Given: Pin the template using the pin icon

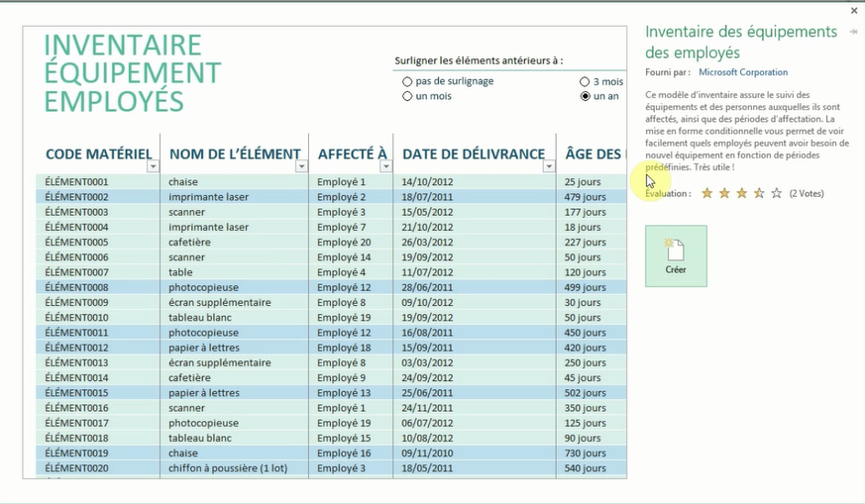Looking at the screenshot, I should pos(853,32).
